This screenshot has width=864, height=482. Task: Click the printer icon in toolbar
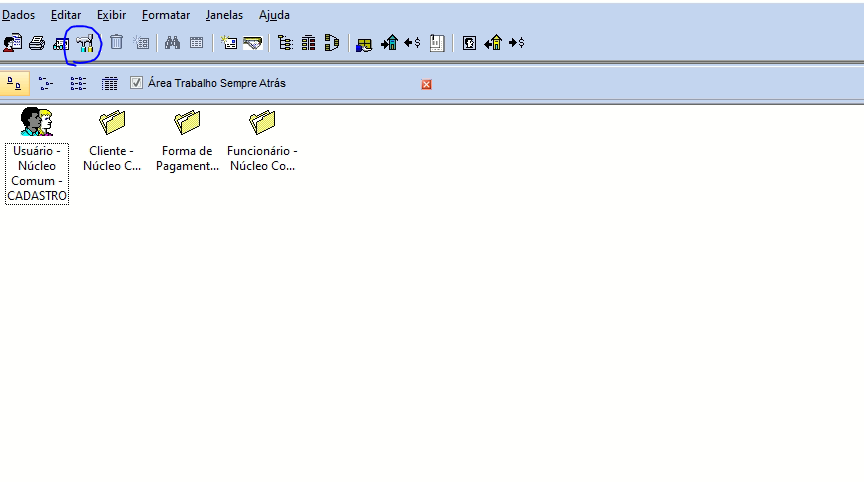pyautogui.click(x=37, y=43)
